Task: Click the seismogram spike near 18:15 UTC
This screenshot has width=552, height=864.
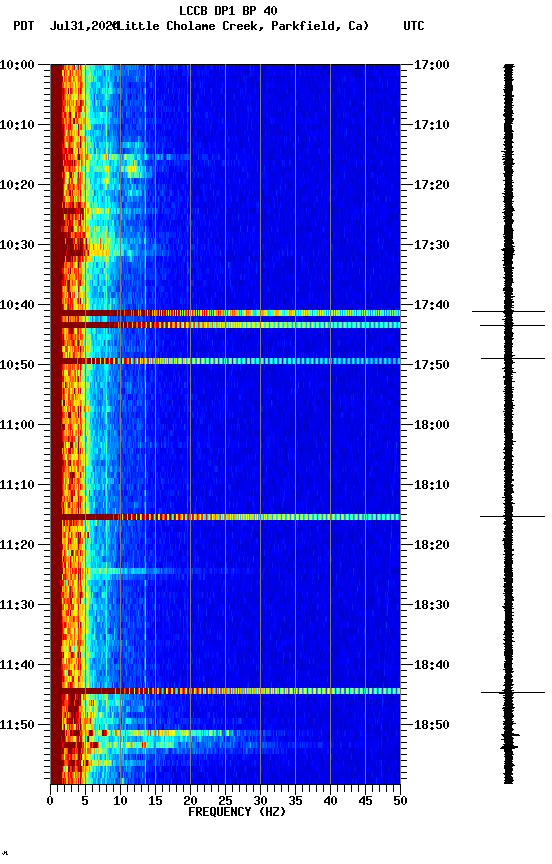Action: pos(512,516)
